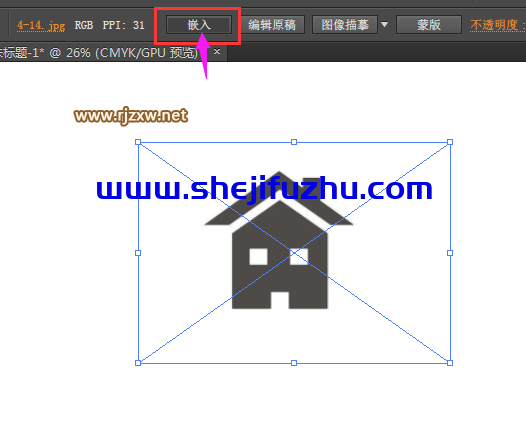The height and width of the screenshot is (428, 526).
Task: Expand the image trace presets dropdown arrow
Action: coord(384,25)
